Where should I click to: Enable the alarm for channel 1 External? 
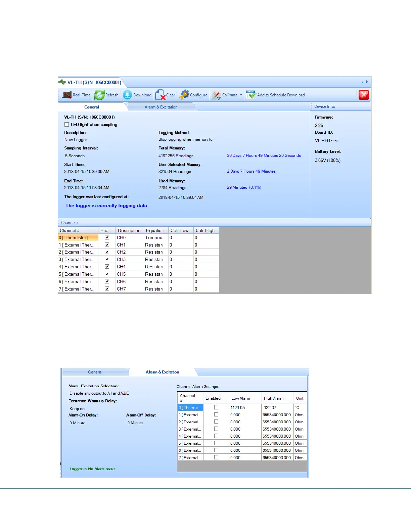point(216,415)
